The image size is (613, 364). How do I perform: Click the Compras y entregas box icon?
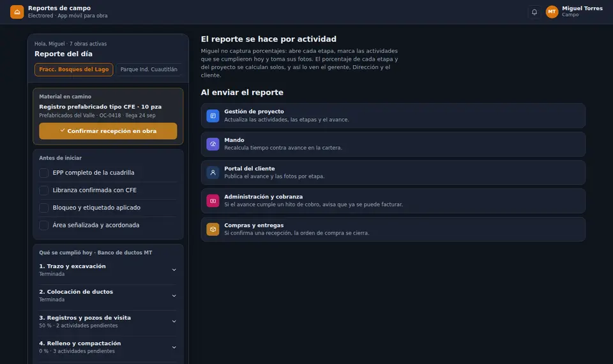(213, 229)
